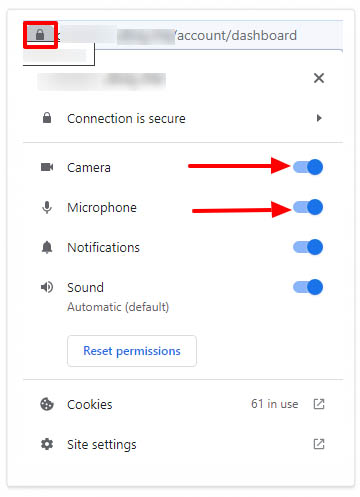
Task: Click the Site settings gear icon
Action: 47,444
